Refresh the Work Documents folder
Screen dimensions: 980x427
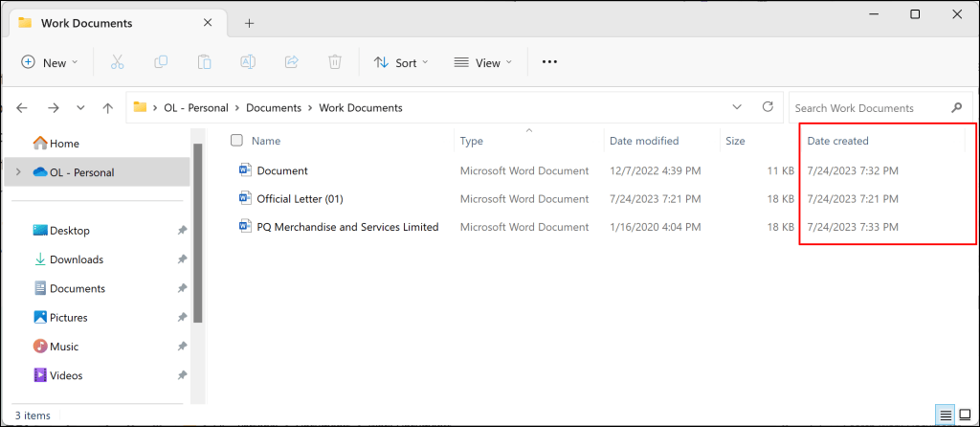(x=767, y=108)
